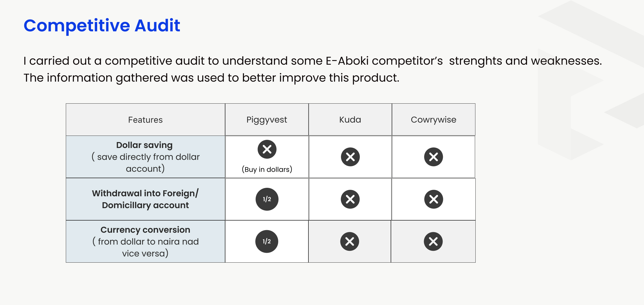Click the X icon for Cowrywise Currency conversion
This screenshot has width=644, height=305.
point(433,241)
